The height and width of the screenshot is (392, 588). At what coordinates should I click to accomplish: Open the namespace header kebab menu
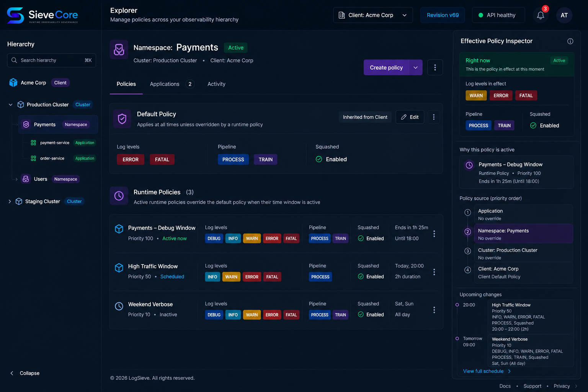435,67
